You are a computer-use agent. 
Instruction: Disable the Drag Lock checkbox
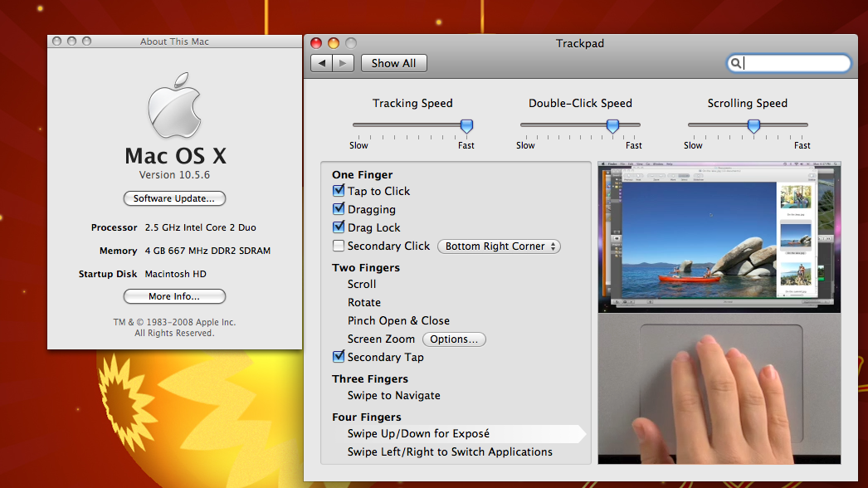[x=339, y=227]
